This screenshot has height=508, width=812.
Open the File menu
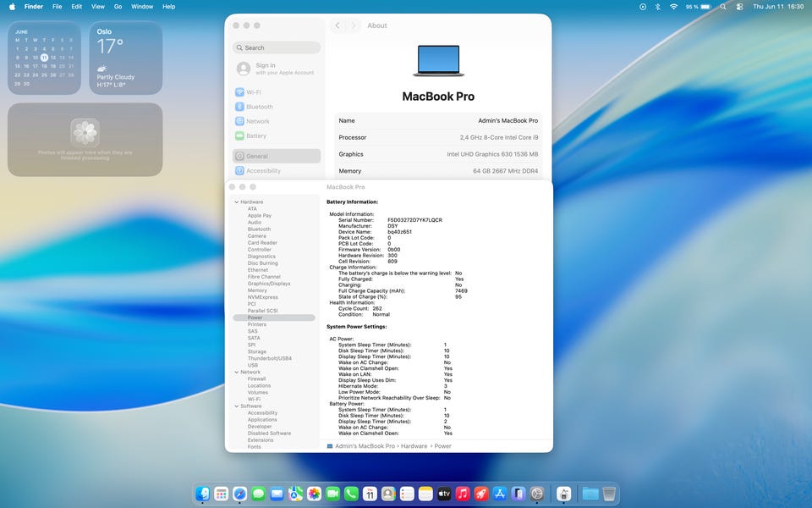tap(57, 7)
